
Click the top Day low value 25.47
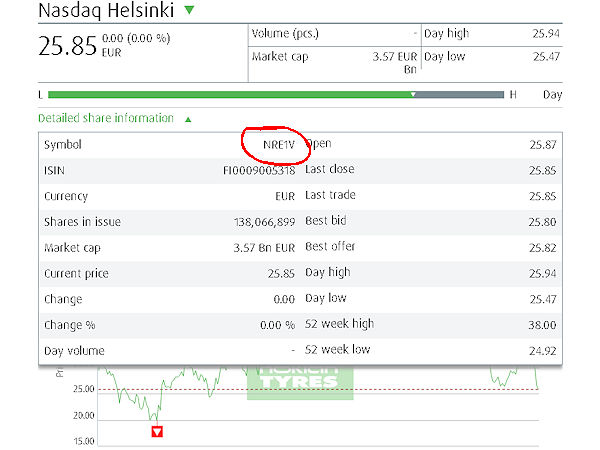546,57
